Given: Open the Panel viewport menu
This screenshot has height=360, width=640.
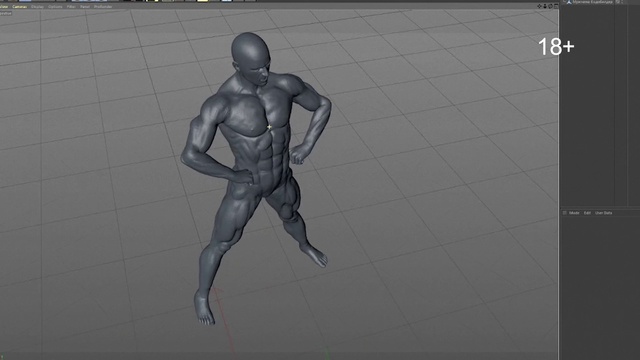Looking at the screenshot, I should coord(84,7).
